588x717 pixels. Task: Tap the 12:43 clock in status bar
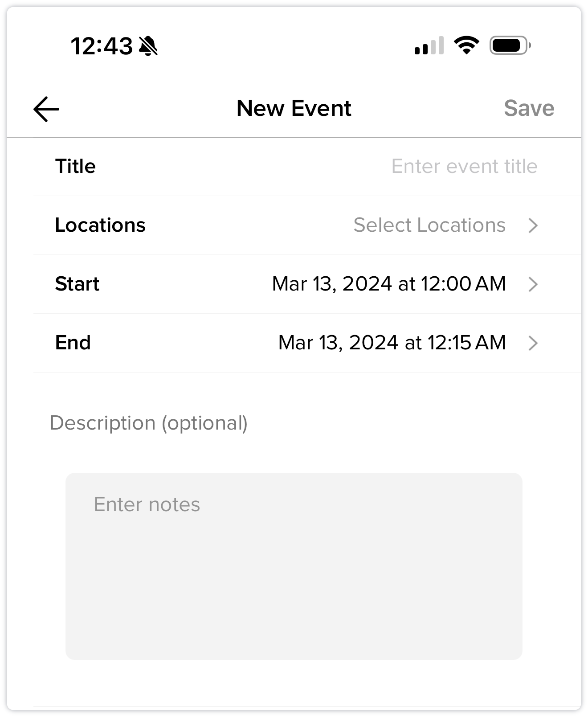[x=102, y=46]
